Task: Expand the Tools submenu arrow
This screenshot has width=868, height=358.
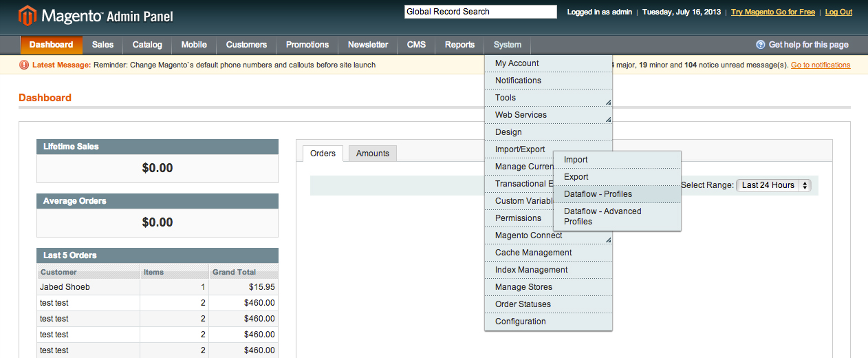Action: click(x=608, y=103)
